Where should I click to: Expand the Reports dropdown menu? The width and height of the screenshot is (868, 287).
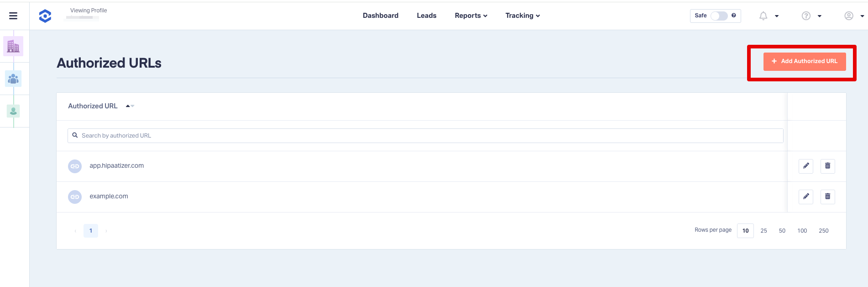471,16
